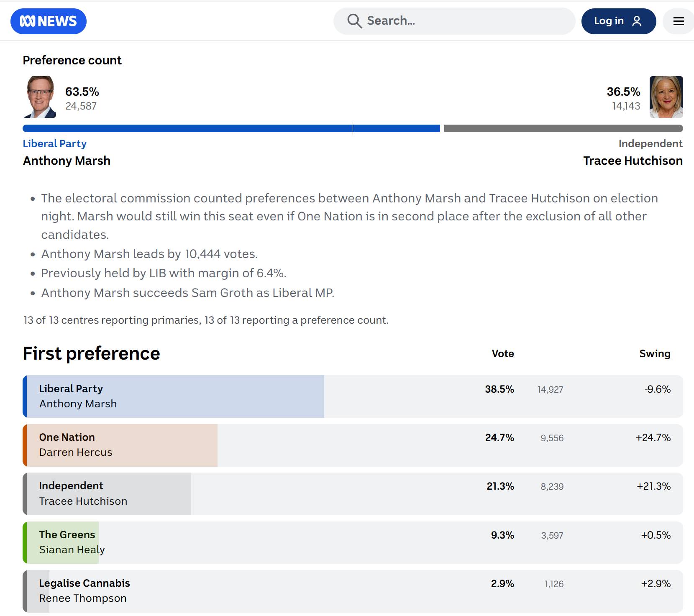This screenshot has height=616, width=694.
Task: Click the 9.3% Greens vote share
Action: click(x=502, y=535)
